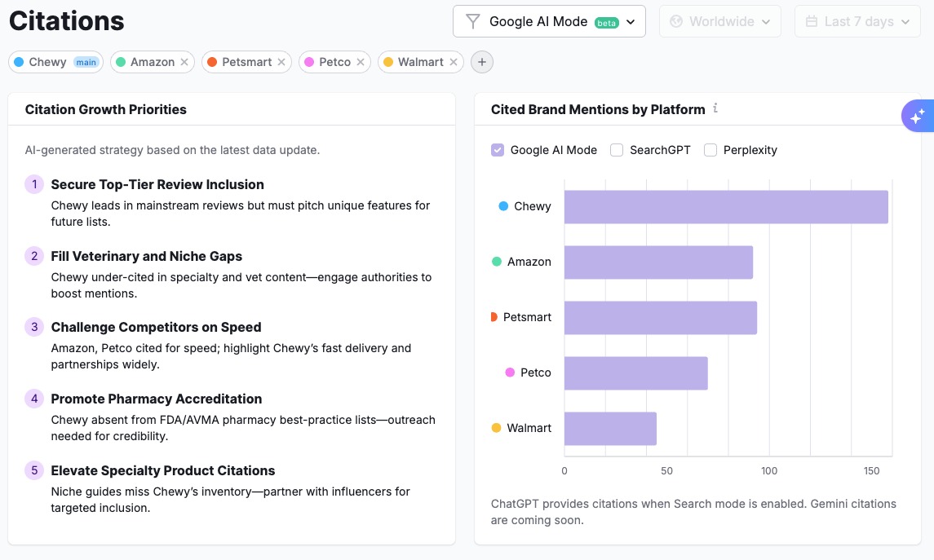The height and width of the screenshot is (560, 934).
Task: Remove the Petsmart competitor chip
Action: point(281,62)
